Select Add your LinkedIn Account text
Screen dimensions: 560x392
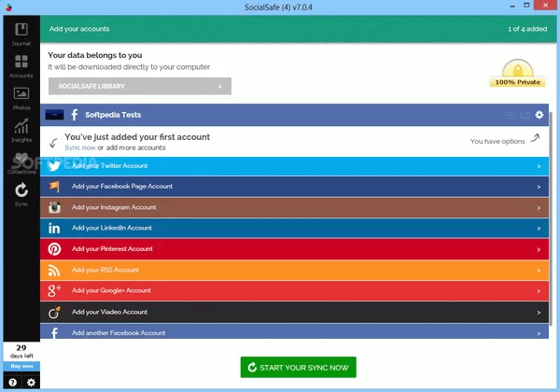pos(112,228)
